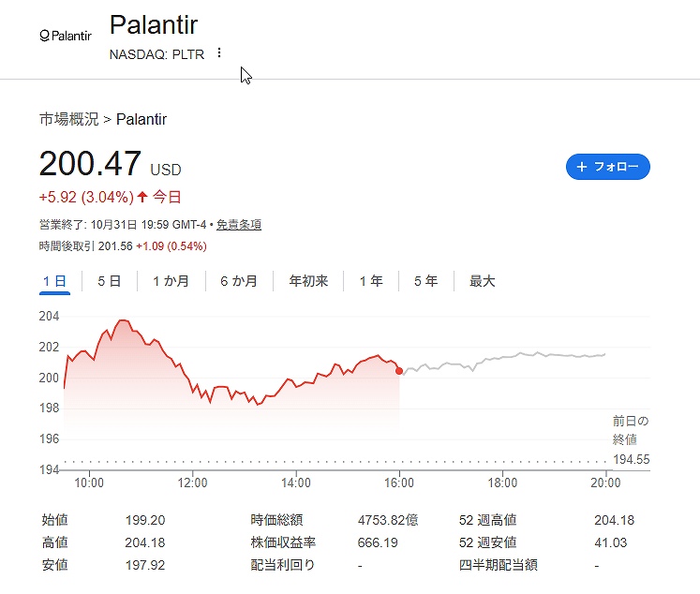Click the red dot marking market close

[400, 371]
